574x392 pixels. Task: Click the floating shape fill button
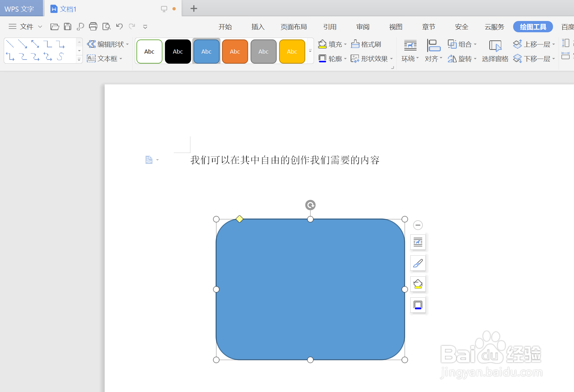click(x=418, y=284)
